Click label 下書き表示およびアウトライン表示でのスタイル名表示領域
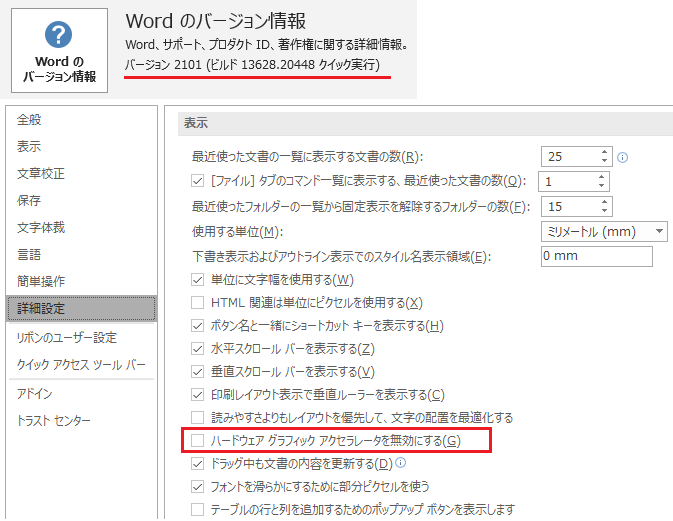 coord(341,257)
